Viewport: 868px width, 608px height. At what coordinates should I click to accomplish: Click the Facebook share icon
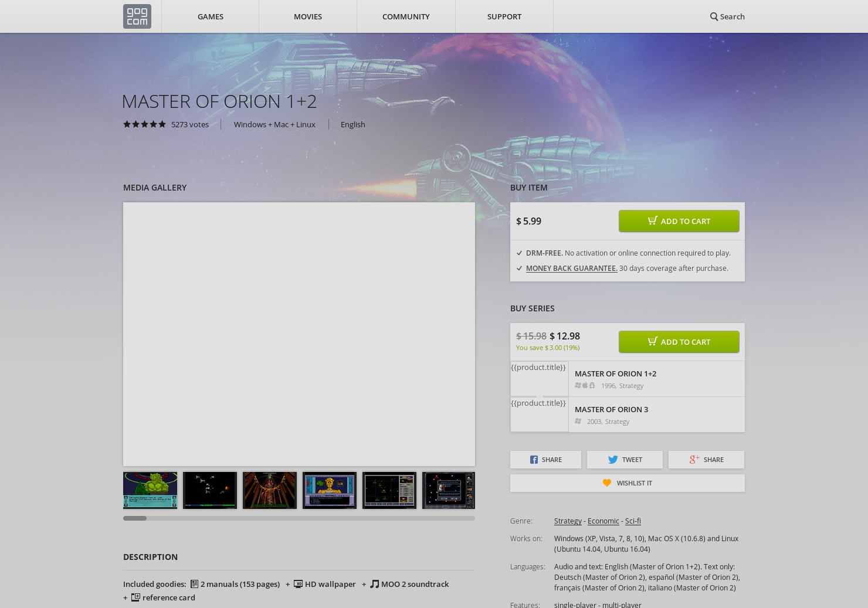click(534, 460)
